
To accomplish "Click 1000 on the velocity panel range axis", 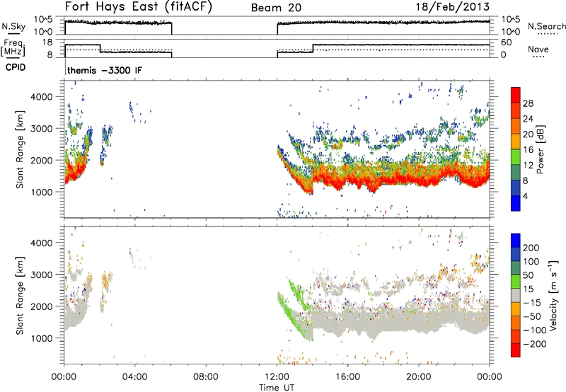I will click(x=41, y=338).
